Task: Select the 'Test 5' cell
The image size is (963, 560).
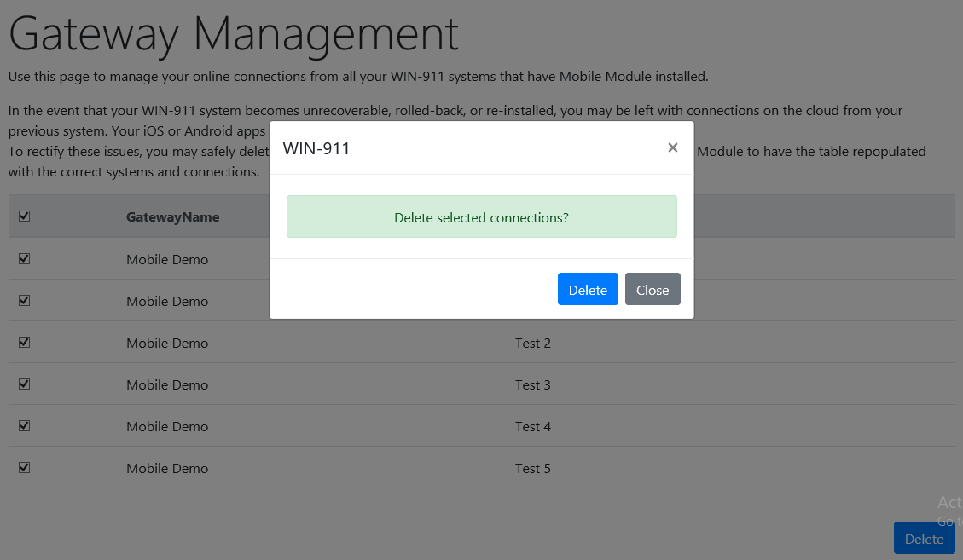Action: [532, 468]
